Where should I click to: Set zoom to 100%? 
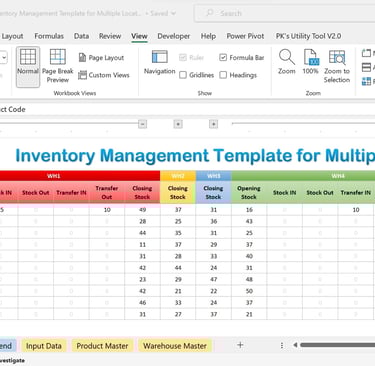click(x=310, y=62)
